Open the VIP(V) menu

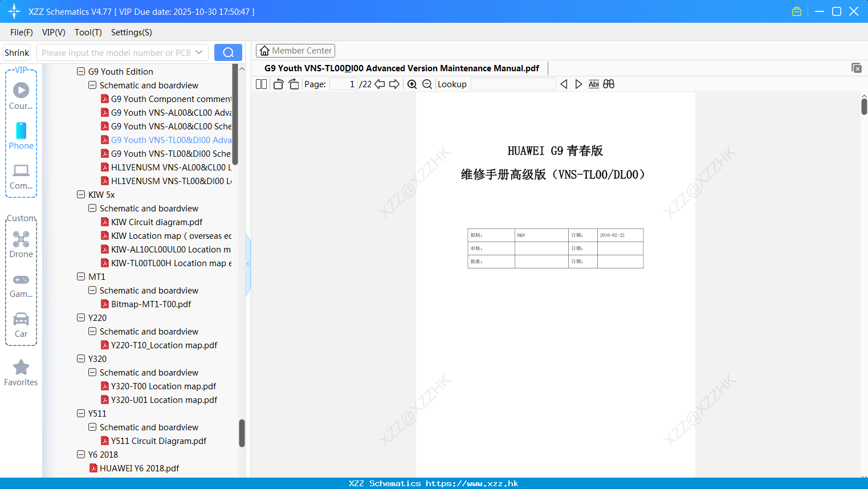54,32
